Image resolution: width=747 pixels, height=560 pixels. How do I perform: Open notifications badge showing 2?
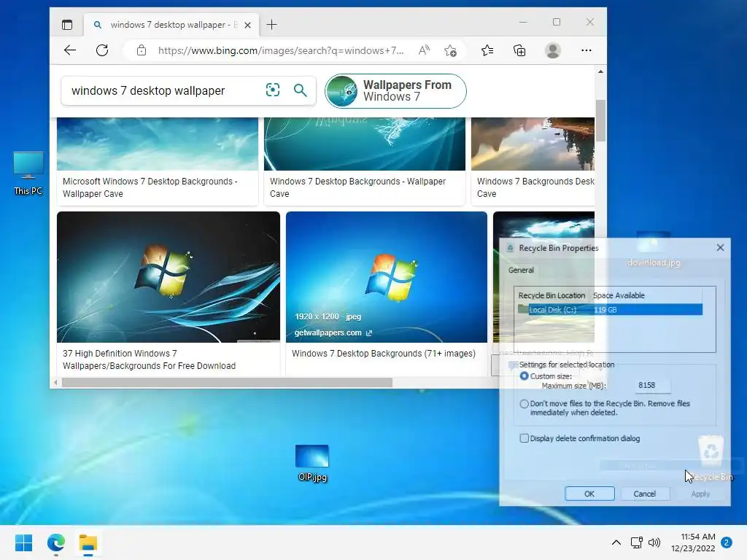[x=727, y=542]
